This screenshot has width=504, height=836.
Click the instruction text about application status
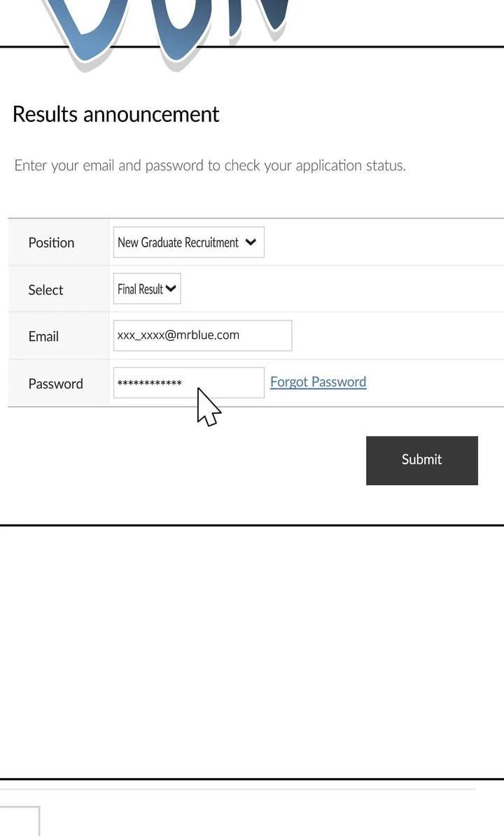[x=210, y=165]
